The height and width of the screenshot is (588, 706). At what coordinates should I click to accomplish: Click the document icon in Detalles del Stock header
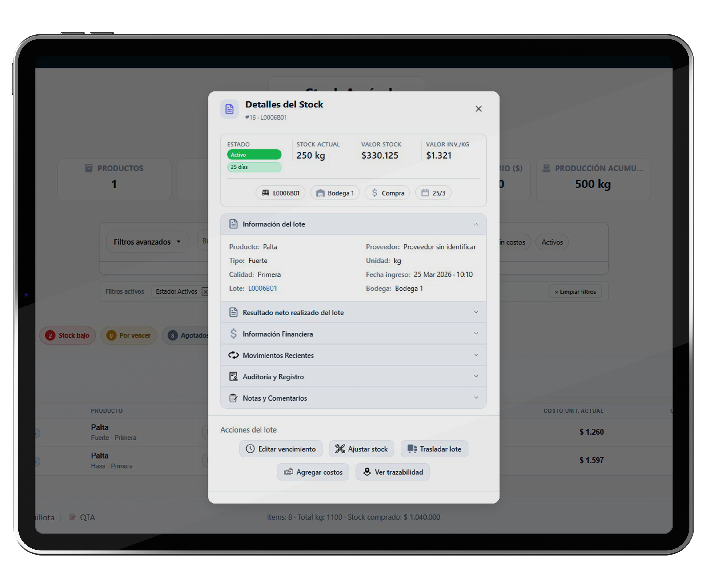click(x=229, y=109)
